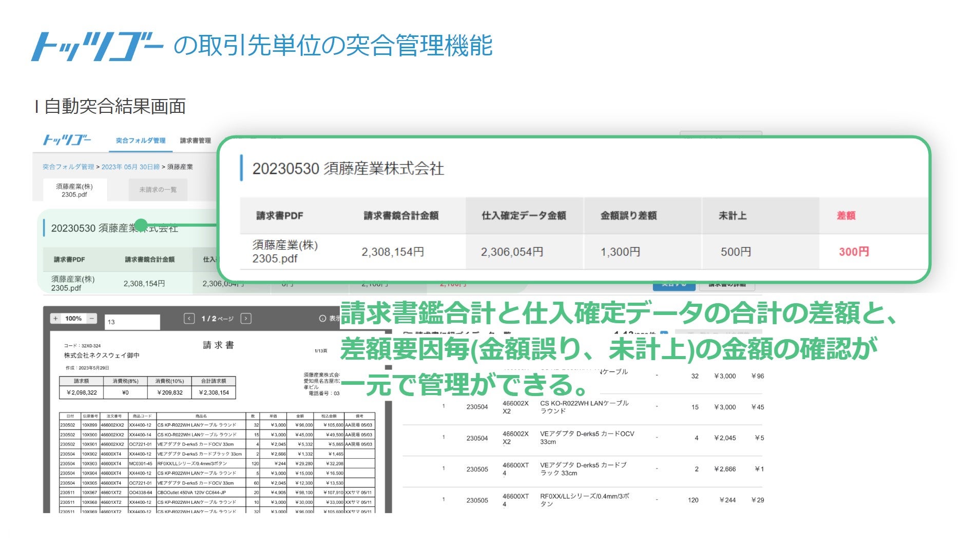Click 株式会社ネクスウェイ御中 in the PDF
The image size is (980, 551).
[102, 356]
